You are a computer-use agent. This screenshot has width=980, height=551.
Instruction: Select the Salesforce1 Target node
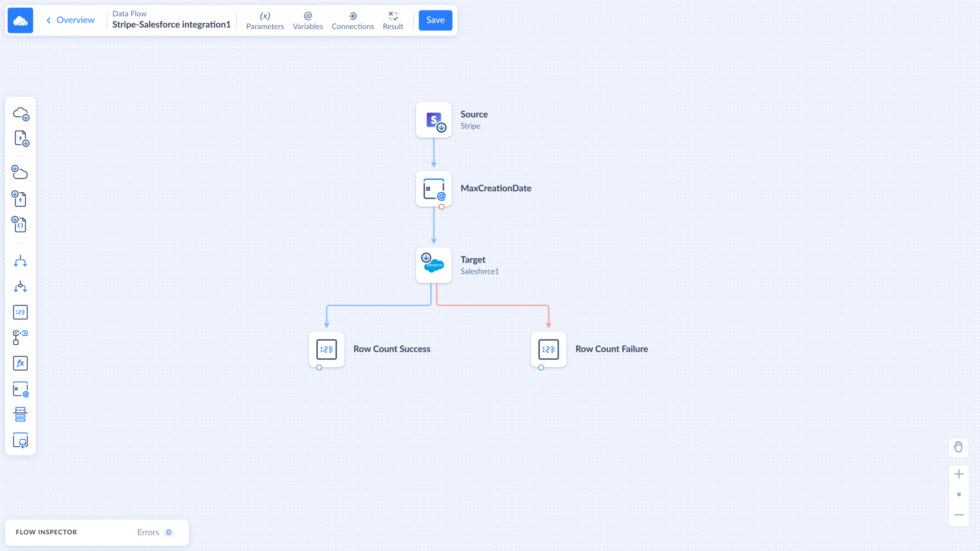(434, 265)
